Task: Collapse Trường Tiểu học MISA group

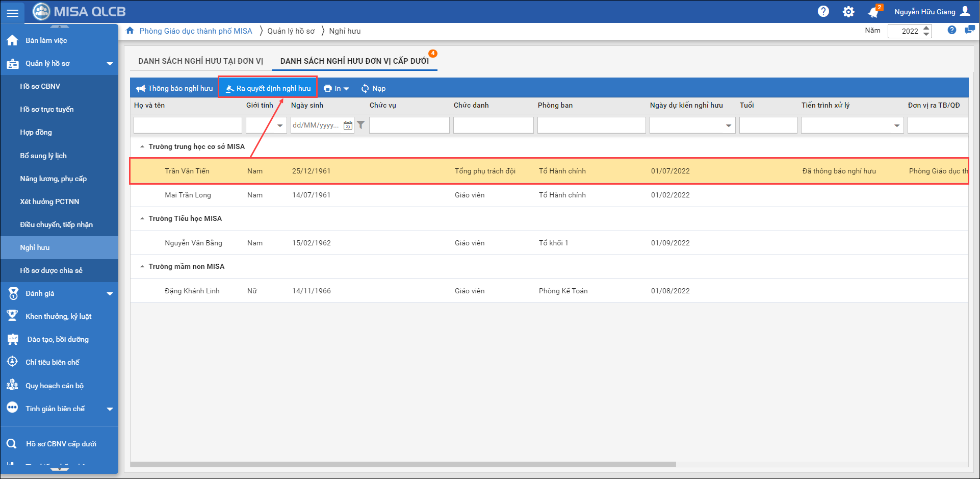Action: 142,218
